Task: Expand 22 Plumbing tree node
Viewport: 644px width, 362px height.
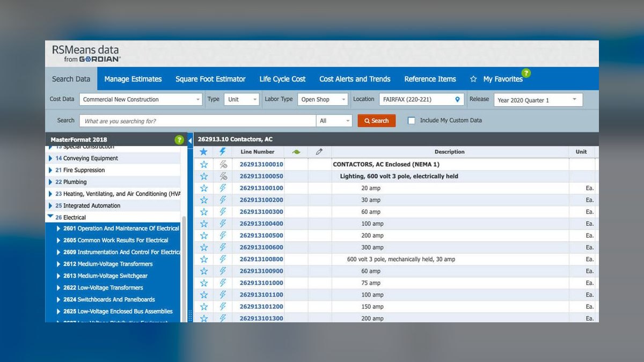Action: coord(51,182)
